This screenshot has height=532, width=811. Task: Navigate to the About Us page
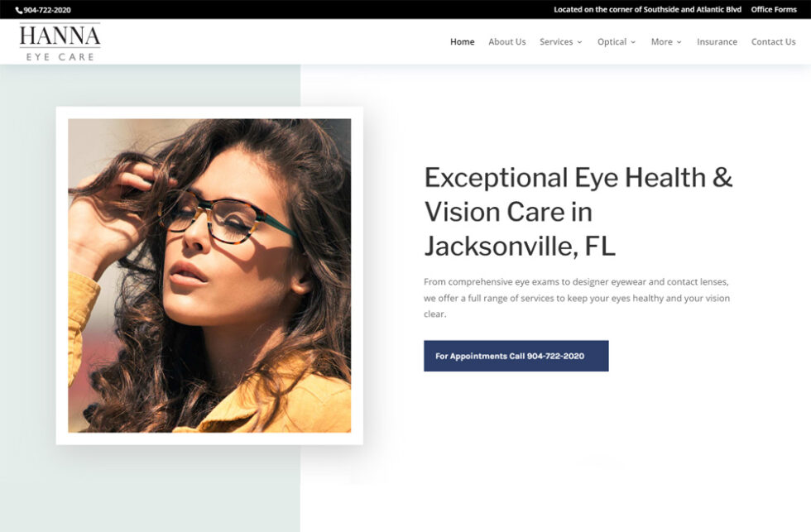(506, 41)
